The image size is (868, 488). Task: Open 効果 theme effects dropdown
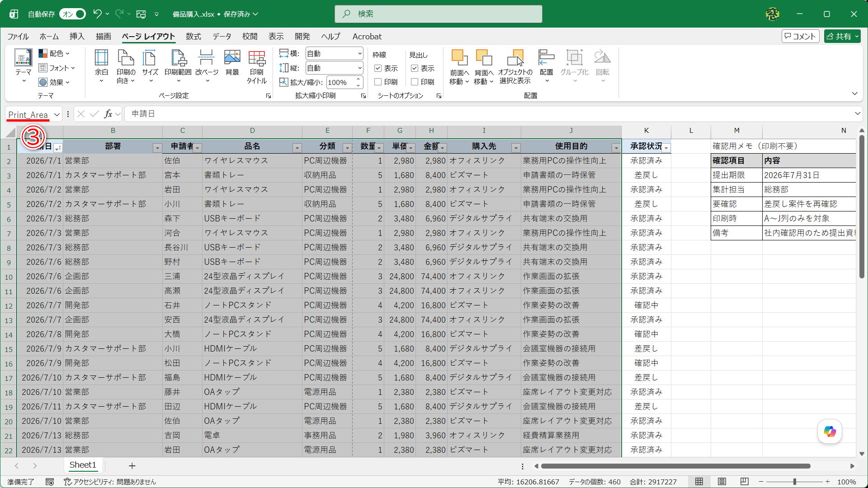(x=55, y=82)
